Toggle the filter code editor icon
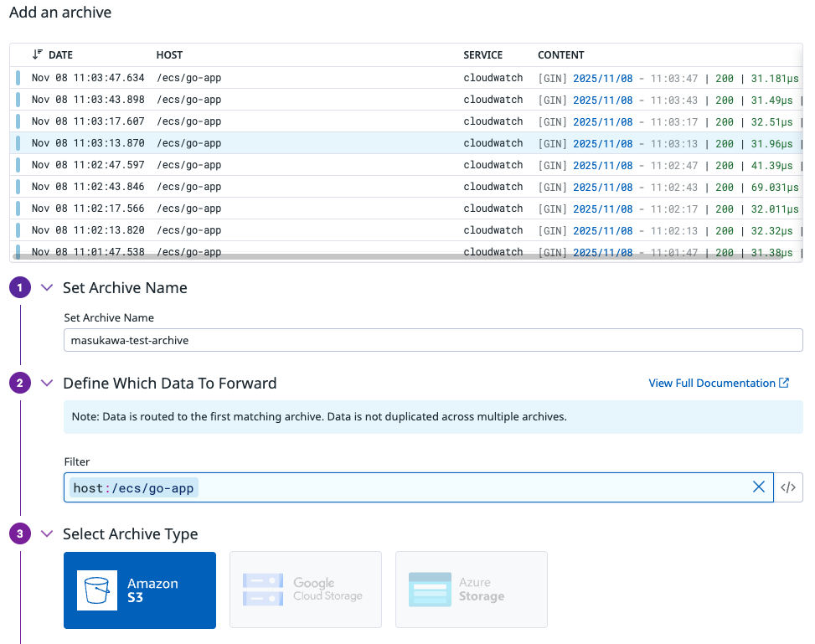Screen dimensions: 815x644 tap(787, 487)
